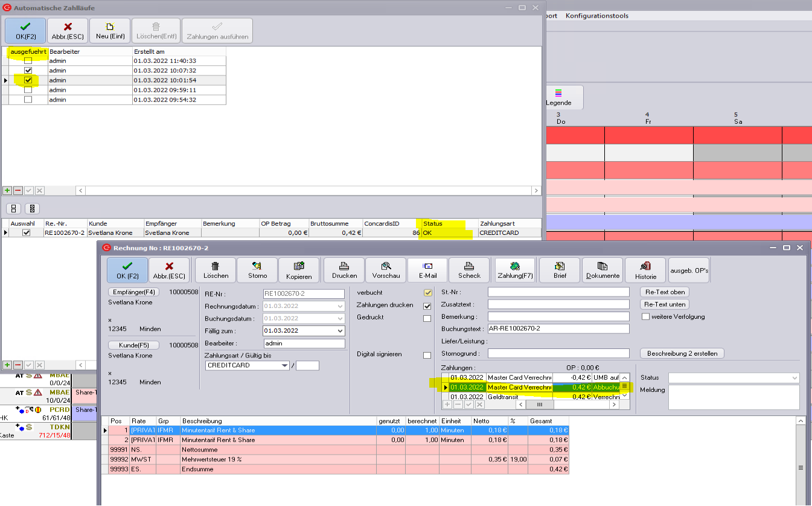812x506 pixels.
Task: Click the Dokumente toolbar icon
Action: 602,270
